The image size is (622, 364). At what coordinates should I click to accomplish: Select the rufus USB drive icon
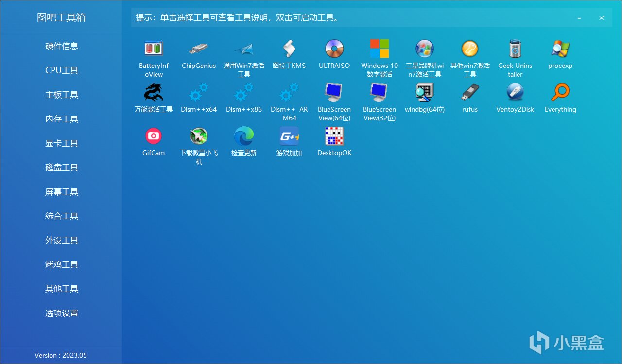tap(470, 92)
